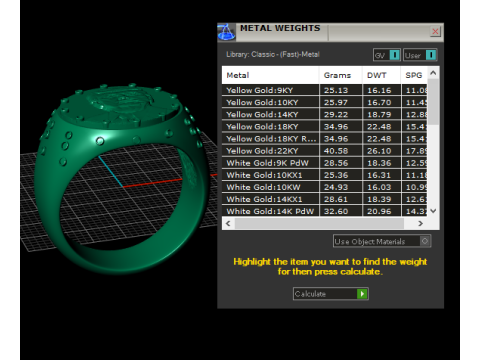This screenshot has height=360, width=480.
Task: Click the Calculate button label
Action: pos(310,294)
